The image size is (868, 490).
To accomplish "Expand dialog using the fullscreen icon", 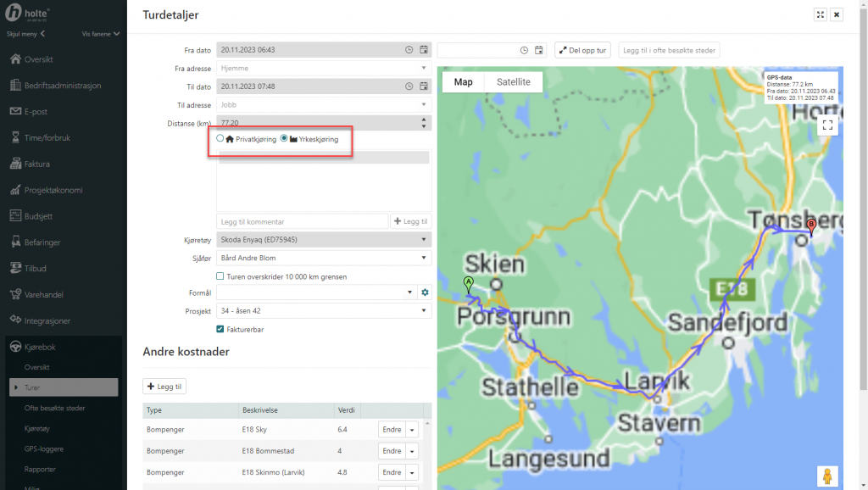I will pos(820,14).
